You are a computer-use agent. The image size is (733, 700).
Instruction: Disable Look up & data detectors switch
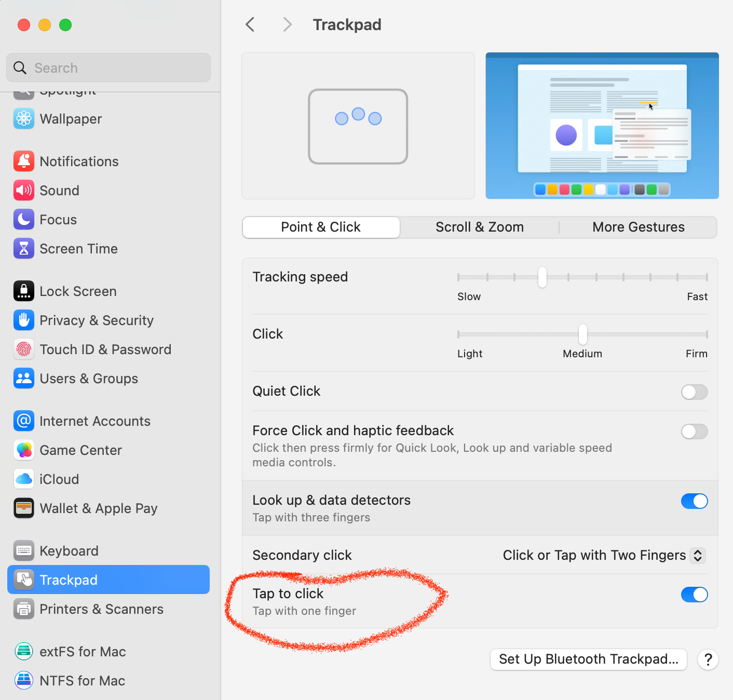[695, 501]
